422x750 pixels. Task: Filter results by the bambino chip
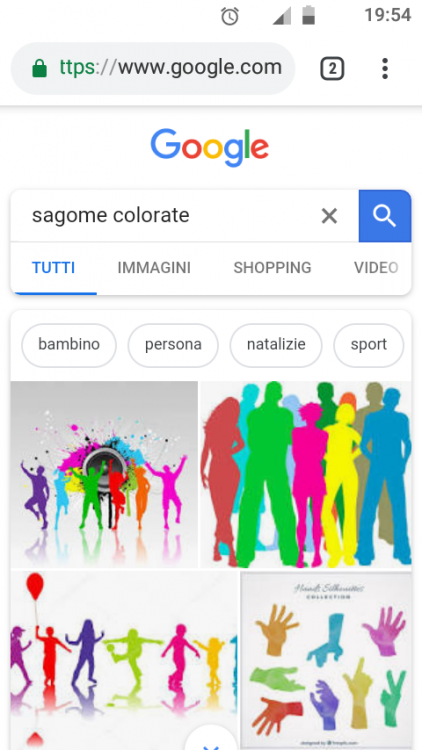69,345
